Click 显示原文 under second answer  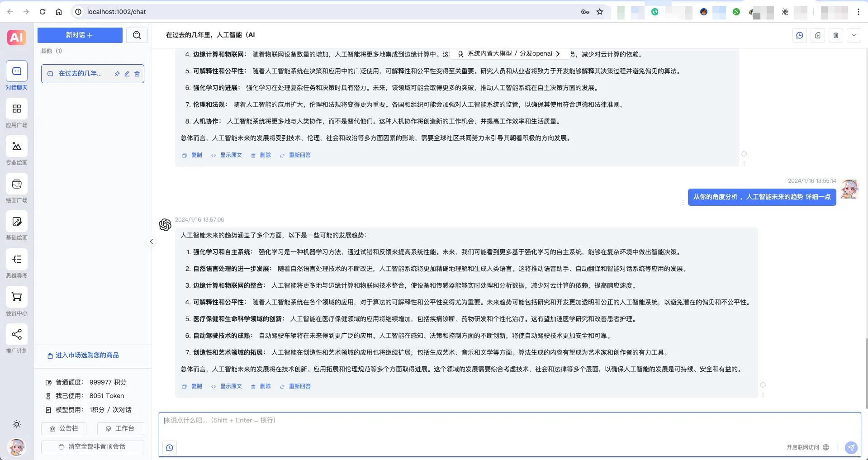[x=227, y=386]
